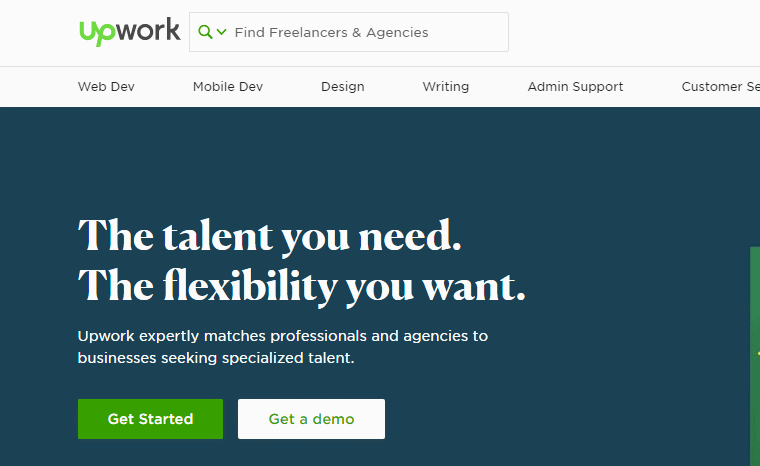Click the green image at right edge
This screenshot has width=760, height=466.
(x=755, y=356)
